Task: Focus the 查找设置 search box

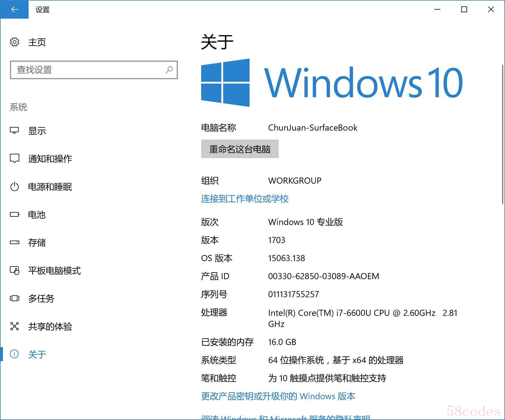Action: (x=94, y=70)
